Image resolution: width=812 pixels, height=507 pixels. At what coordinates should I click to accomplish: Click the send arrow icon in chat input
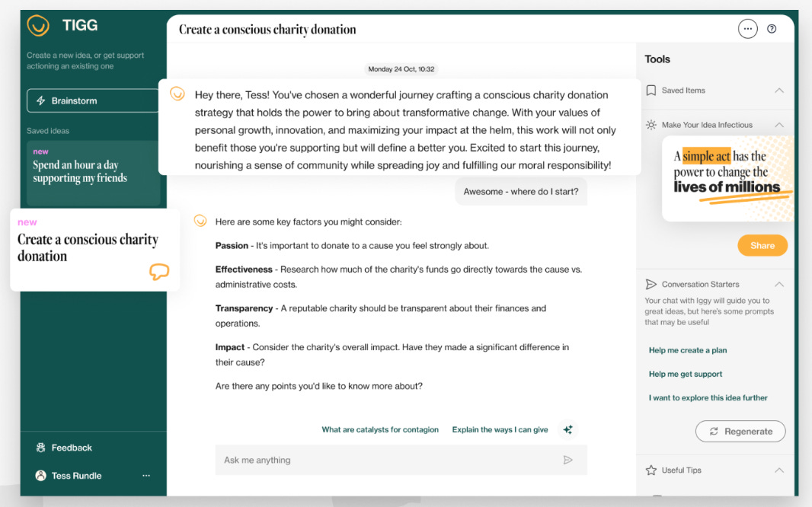[567, 460]
